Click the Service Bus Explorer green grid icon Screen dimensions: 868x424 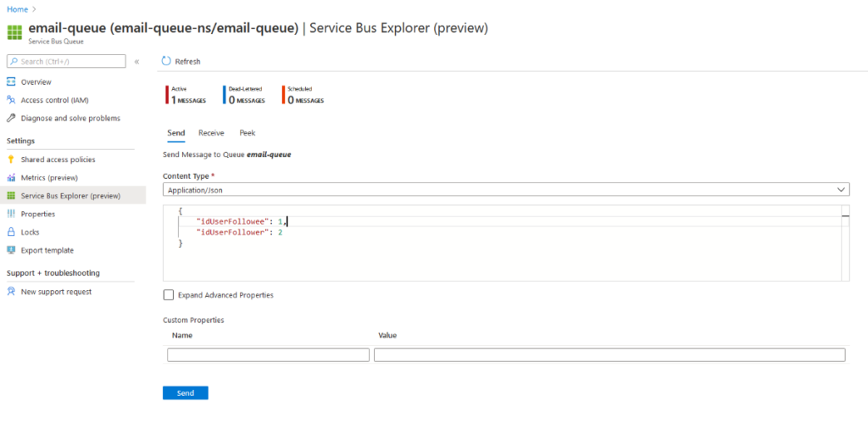(11, 195)
